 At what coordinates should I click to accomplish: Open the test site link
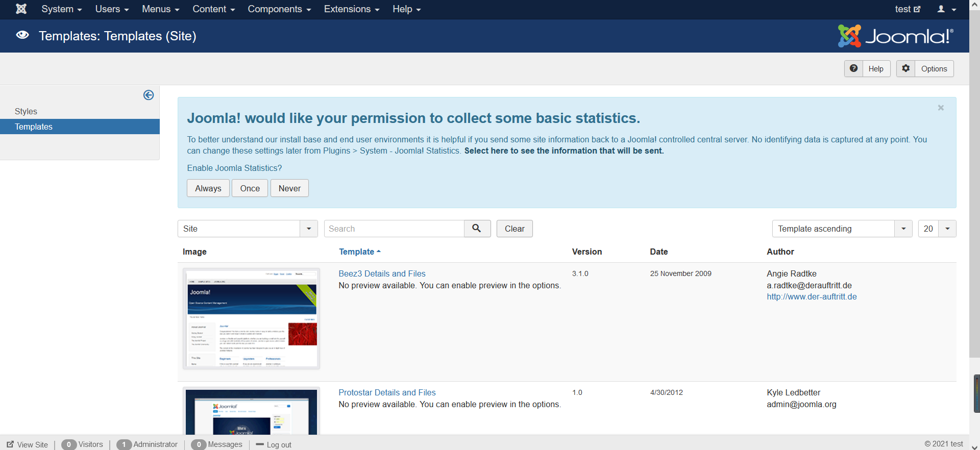[x=908, y=9]
